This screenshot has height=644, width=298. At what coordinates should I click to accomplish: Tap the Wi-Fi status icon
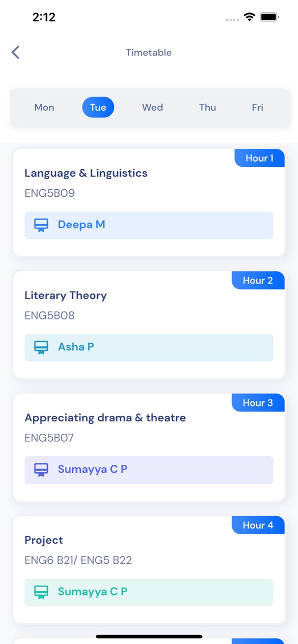pyautogui.click(x=249, y=17)
